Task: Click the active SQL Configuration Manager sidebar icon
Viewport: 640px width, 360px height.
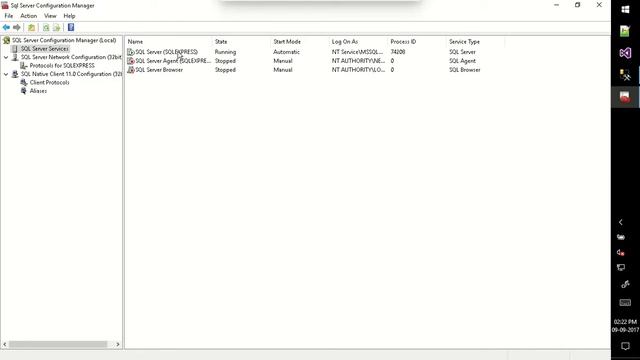Action: pyautogui.click(x=625, y=97)
